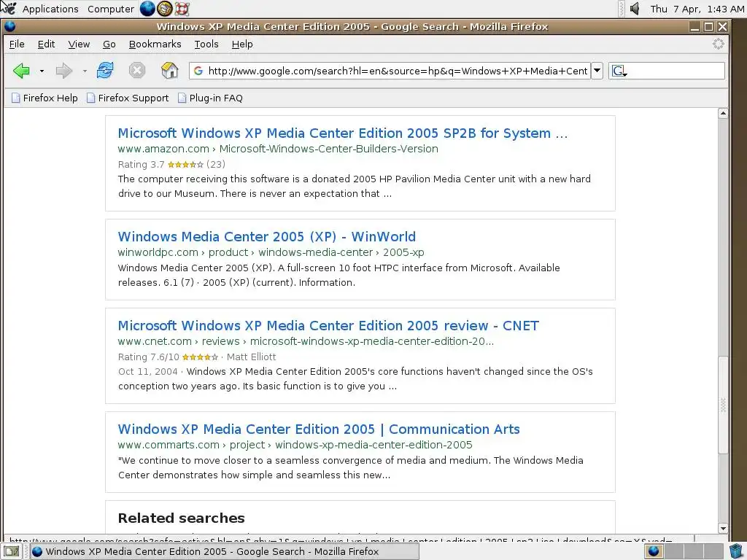Open the Firefox Help bookmark
747x560 pixels.
click(x=44, y=98)
